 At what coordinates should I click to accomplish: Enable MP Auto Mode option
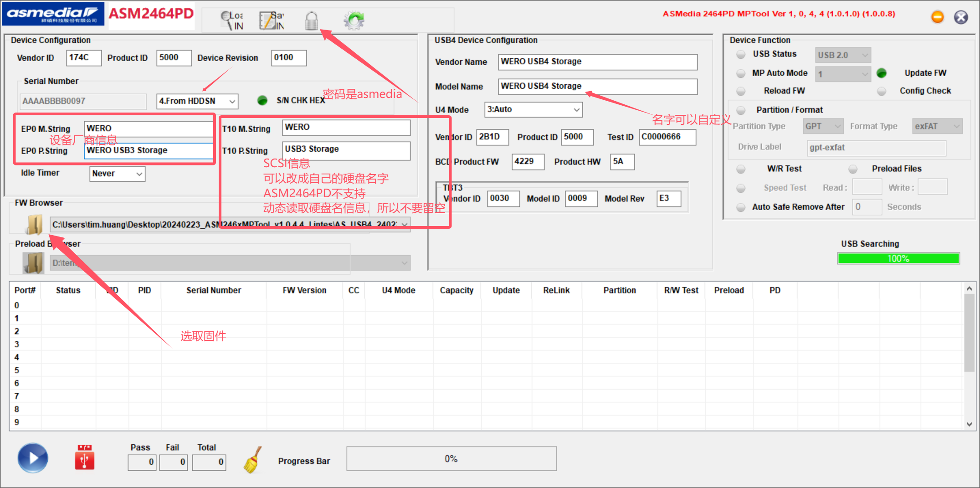741,73
